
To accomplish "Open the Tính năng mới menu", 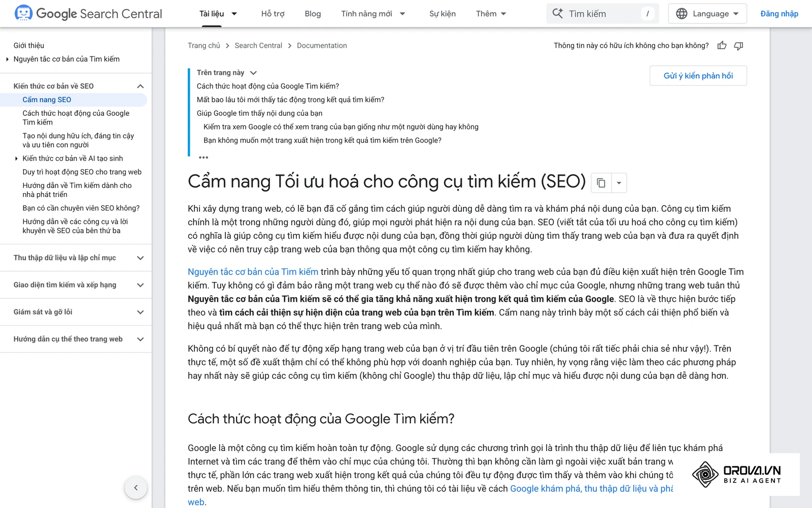I will 373,14.
